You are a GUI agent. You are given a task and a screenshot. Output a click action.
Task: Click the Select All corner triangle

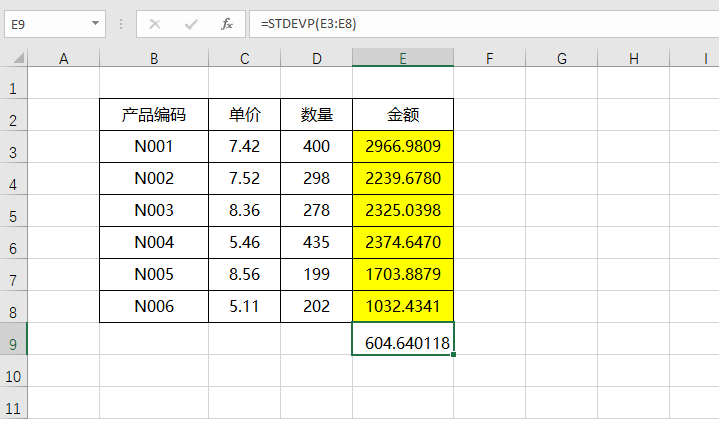(x=14, y=59)
